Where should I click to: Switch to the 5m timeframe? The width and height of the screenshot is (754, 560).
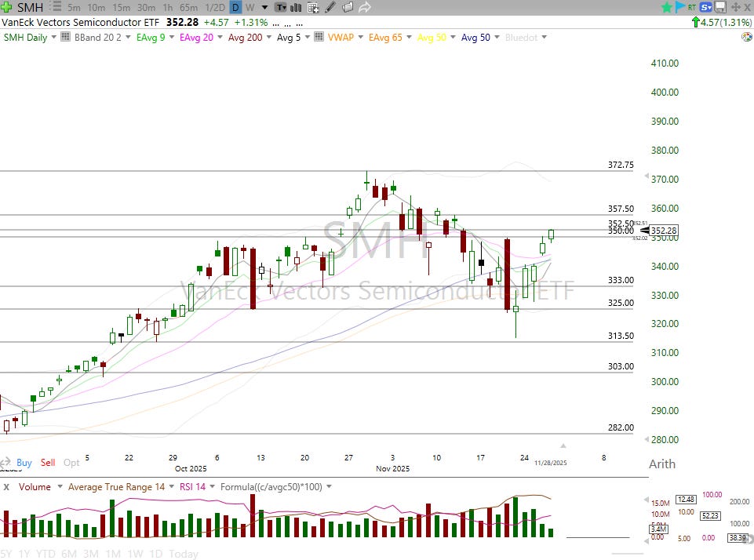click(74, 8)
